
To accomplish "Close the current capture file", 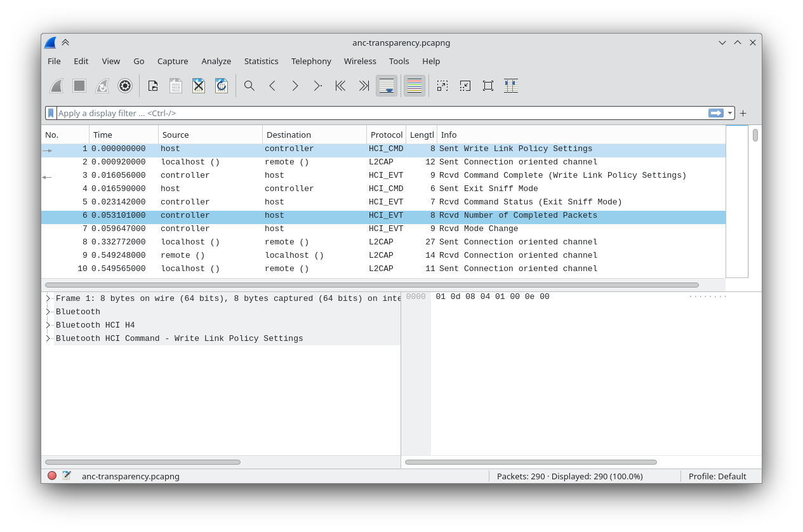I will [x=198, y=86].
